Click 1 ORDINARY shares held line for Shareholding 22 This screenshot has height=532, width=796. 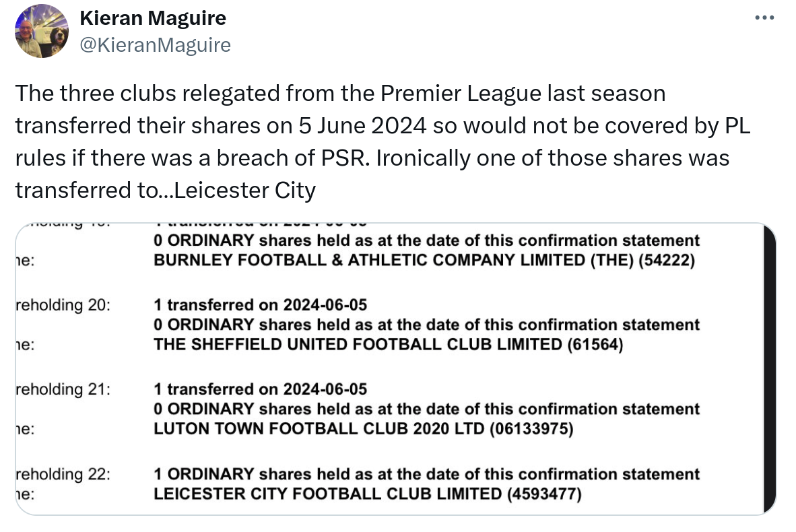pos(426,473)
